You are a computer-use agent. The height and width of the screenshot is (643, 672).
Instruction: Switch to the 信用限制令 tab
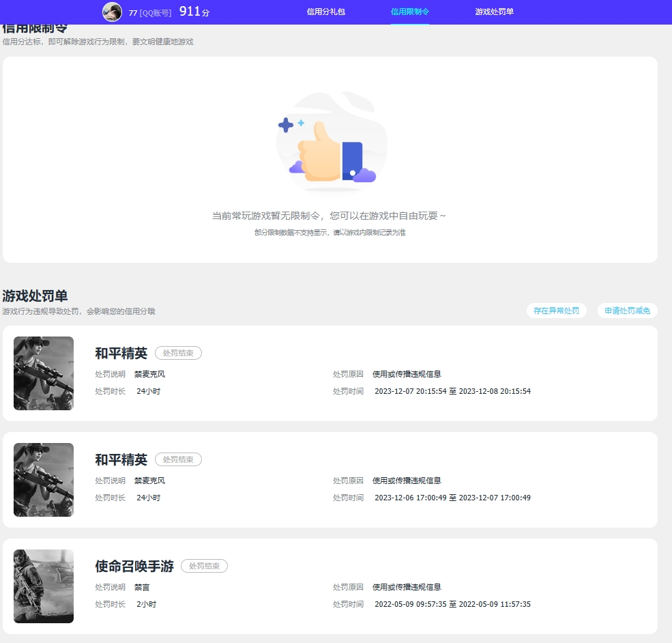tap(410, 12)
